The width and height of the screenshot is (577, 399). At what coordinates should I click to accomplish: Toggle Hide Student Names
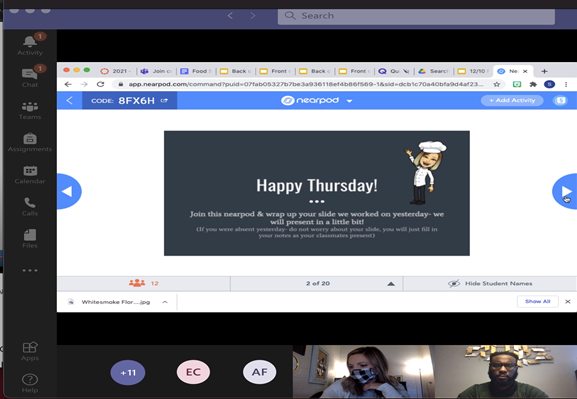[x=490, y=283]
